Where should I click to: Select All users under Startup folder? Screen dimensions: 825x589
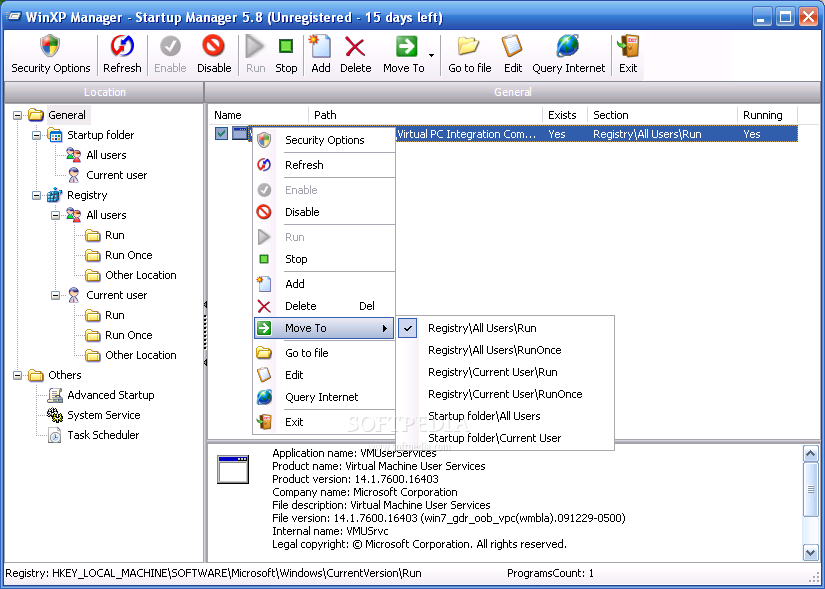pyautogui.click(x=106, y=155)
